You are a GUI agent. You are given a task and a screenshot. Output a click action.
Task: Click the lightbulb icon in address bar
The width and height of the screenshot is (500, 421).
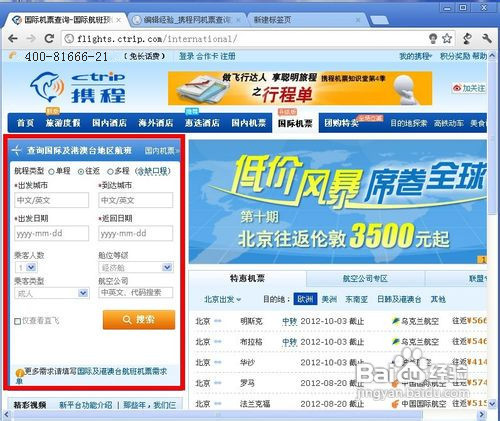(x=433, y=39)
